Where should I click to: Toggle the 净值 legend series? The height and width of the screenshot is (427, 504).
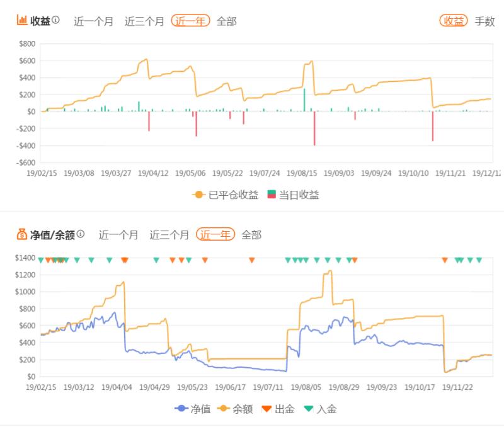pyautogui.click(x=193, y=409)
